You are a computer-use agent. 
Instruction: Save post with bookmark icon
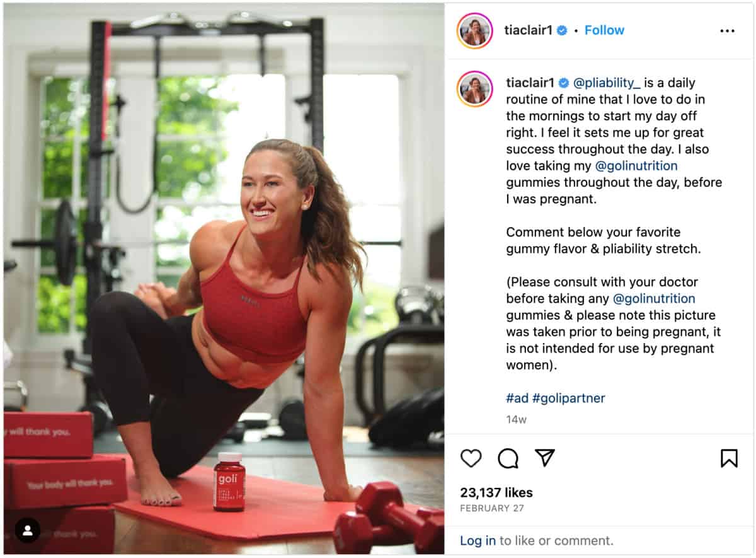tap(729, 458)
